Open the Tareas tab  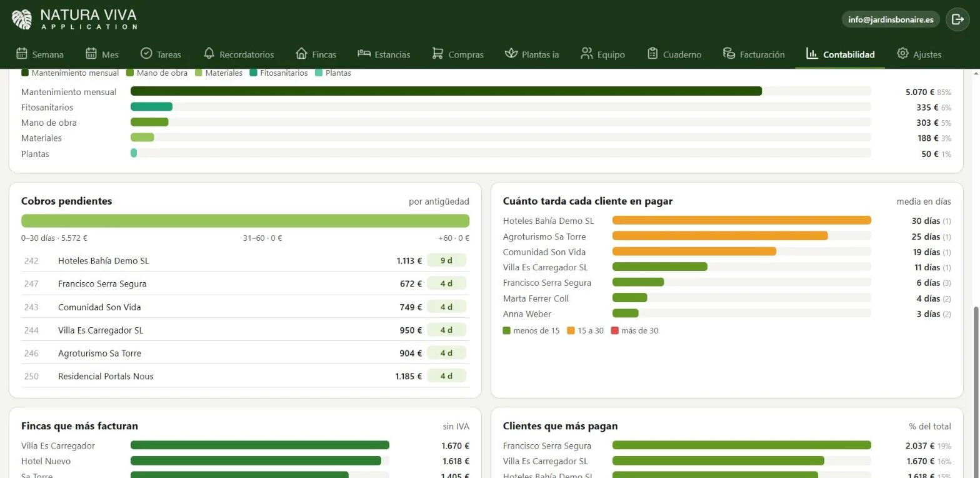pyautogui.click(x=161, y=54)
